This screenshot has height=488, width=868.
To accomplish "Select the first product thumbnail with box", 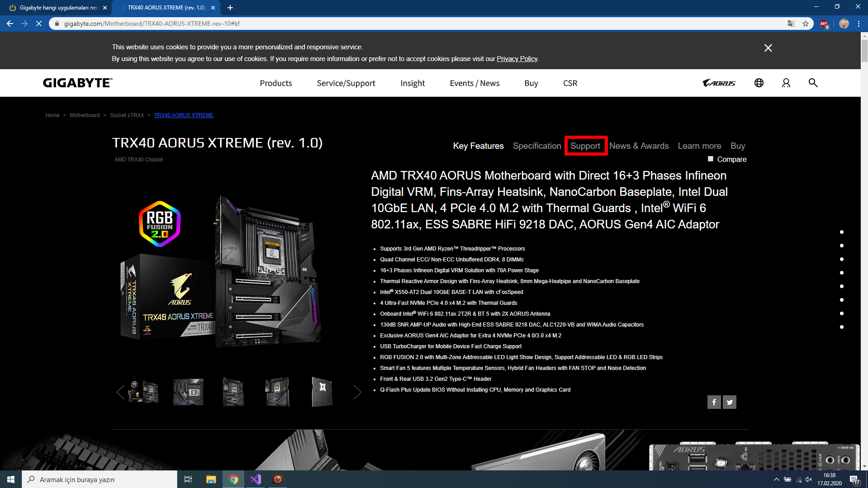I will coord(143,392).
